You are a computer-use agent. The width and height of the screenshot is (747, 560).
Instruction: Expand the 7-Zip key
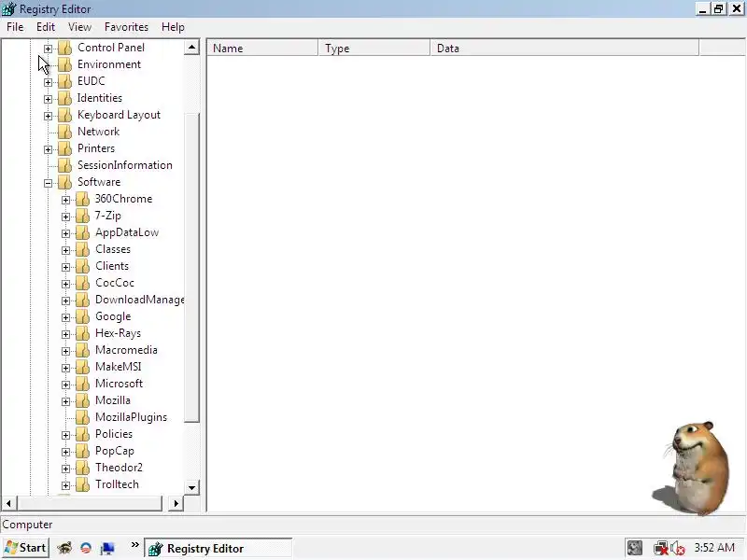tap(65, 217)
